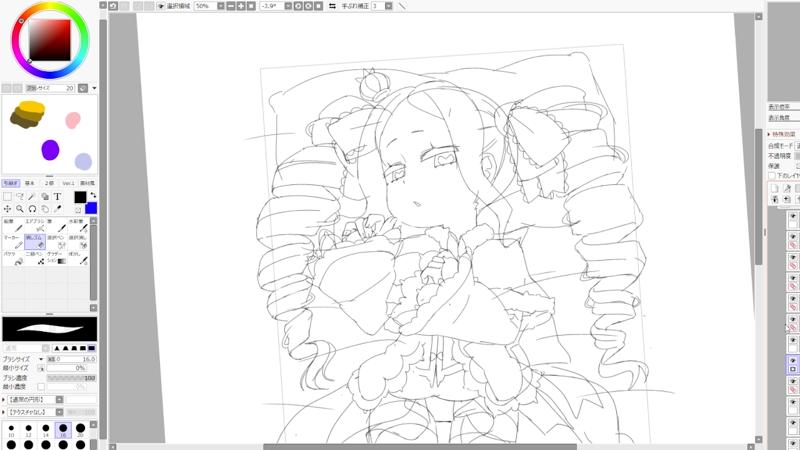Switch to the 基本 tool tab
The height and width of the screenshot is (450, 800).
(x=30, y=184)
